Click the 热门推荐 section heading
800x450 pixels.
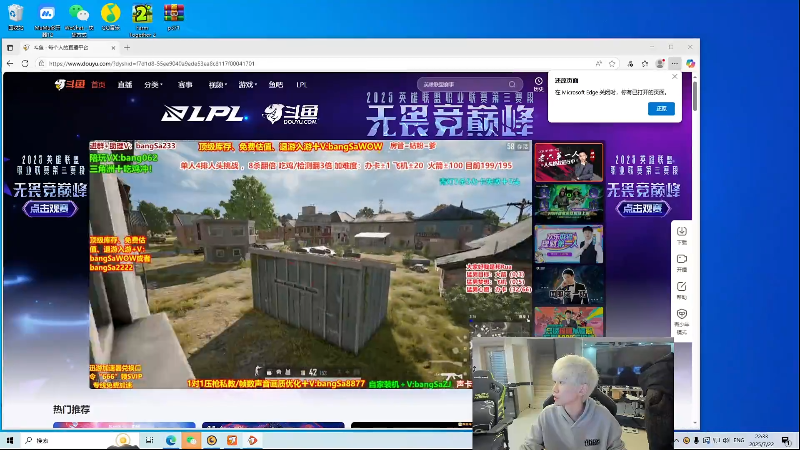point(71,409)
